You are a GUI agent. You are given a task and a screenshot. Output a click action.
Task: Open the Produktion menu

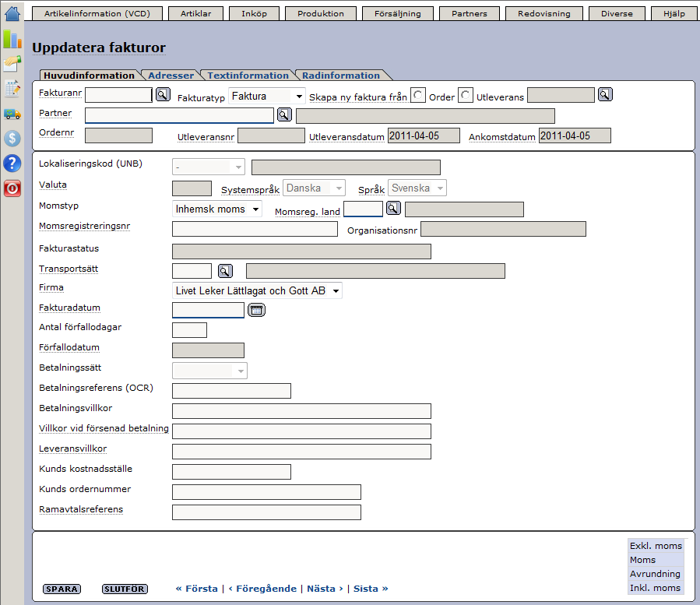point(321,13)
